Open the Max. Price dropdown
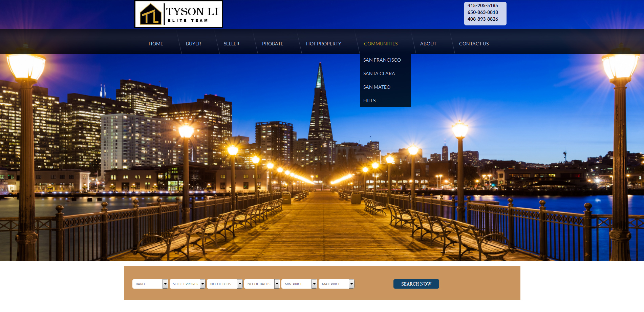644x312 pixels. pos(336,284)
